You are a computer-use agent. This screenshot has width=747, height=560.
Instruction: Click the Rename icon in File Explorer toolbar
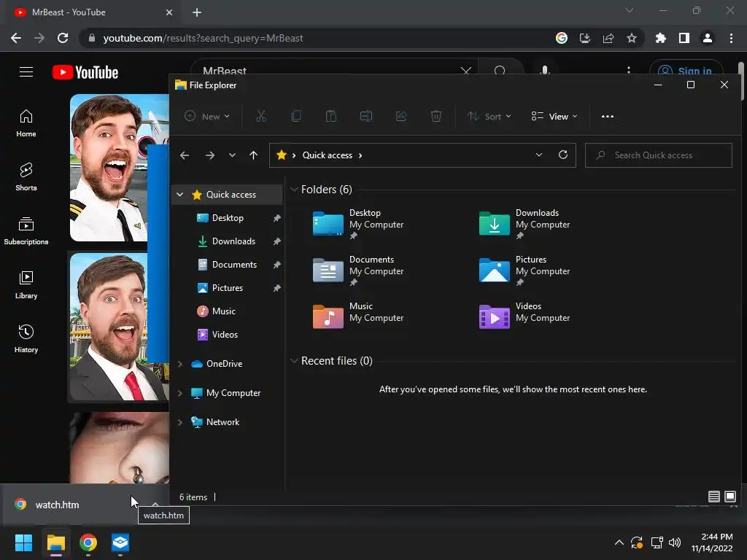coord(366,116)
